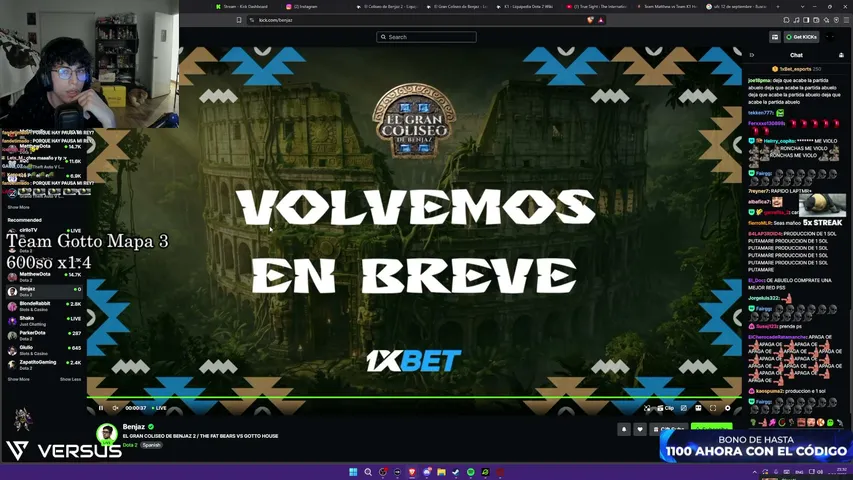
Task: Pause the Kick stream player
Action: 101,408
